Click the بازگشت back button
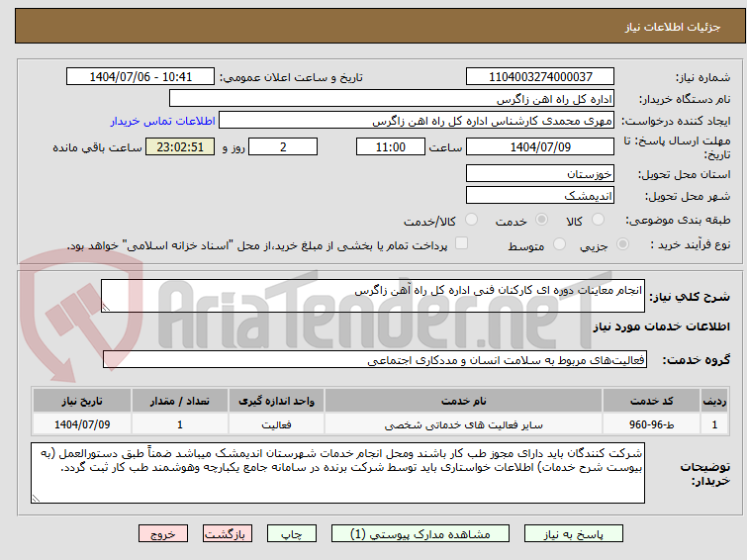747x560 pixels. (228, 534)
